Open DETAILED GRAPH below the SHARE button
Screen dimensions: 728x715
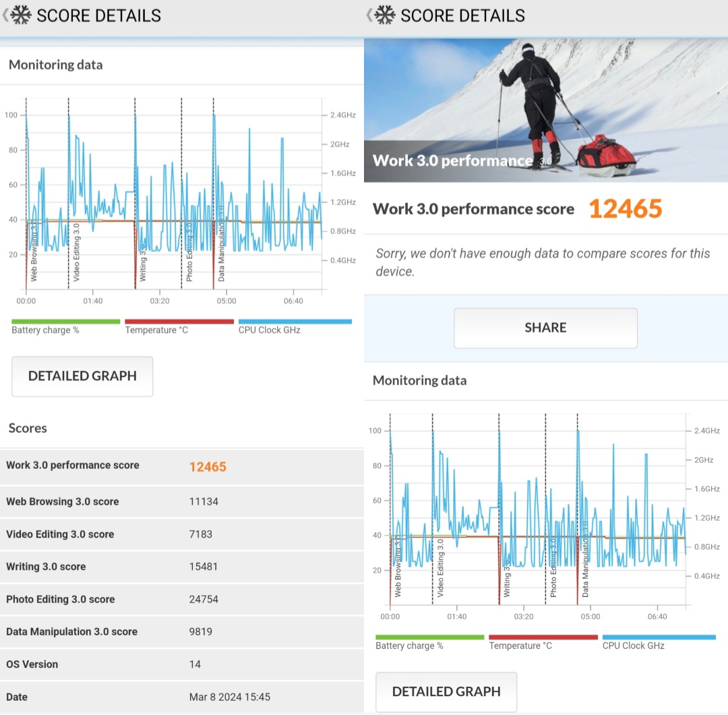pyautogui.click(x=446, y=691)
